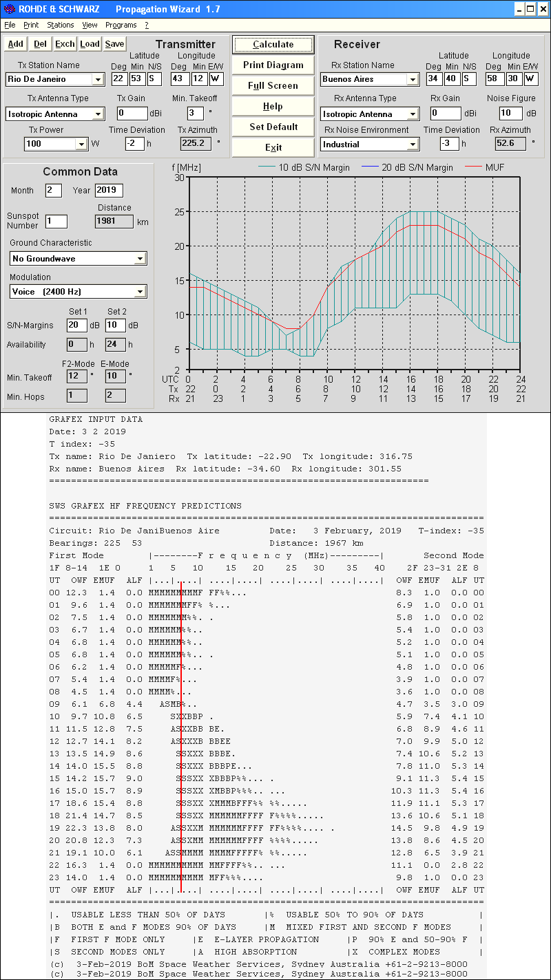Expand the Rx Station Name dropdown
This screenshot has height=980, width=551.
pyautogui.click(x=413, y=79)
